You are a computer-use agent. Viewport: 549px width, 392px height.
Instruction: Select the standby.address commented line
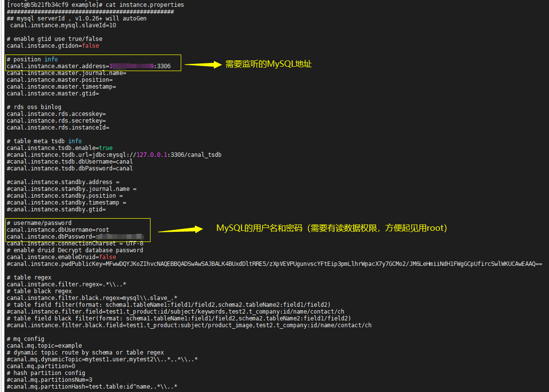61,182
